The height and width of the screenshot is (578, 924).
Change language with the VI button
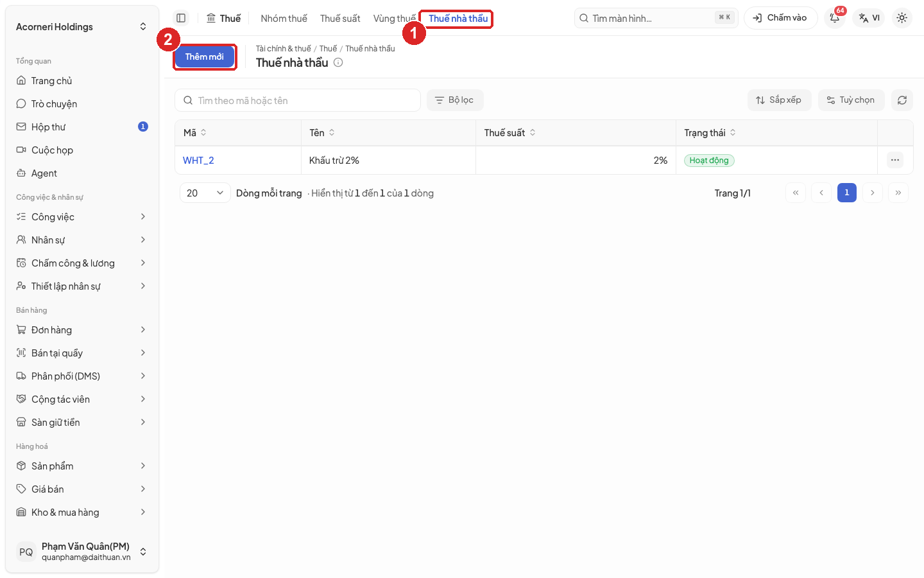869,18
